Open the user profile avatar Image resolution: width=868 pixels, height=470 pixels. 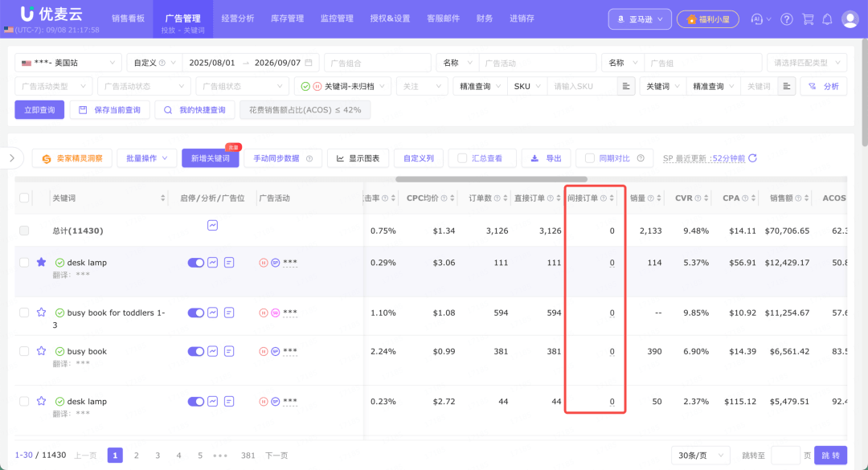pos(850,19)
